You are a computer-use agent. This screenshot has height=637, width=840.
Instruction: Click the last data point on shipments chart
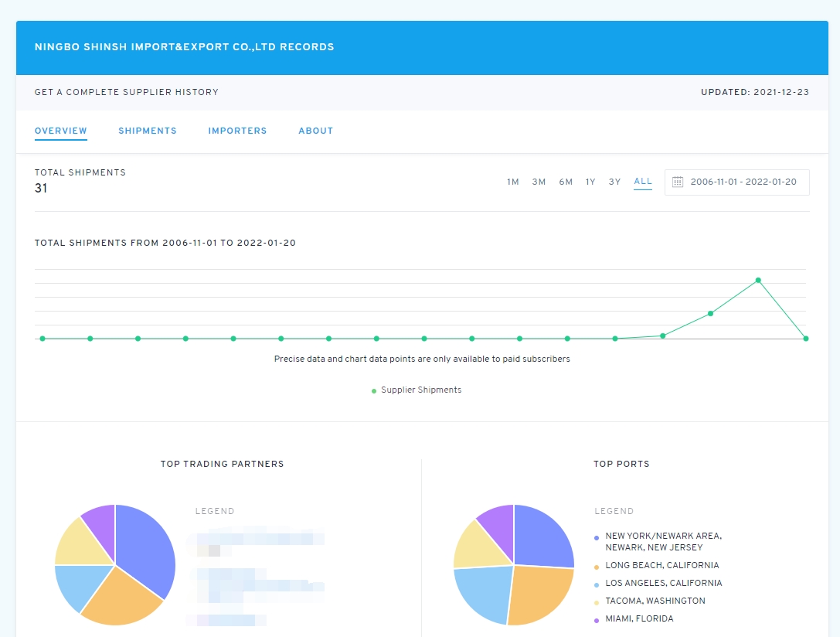click(x=806, y=339)
